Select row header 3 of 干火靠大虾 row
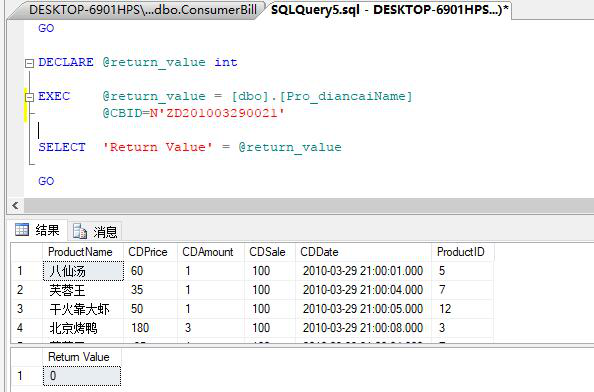 pyautogui.click(x=27, y=309)
